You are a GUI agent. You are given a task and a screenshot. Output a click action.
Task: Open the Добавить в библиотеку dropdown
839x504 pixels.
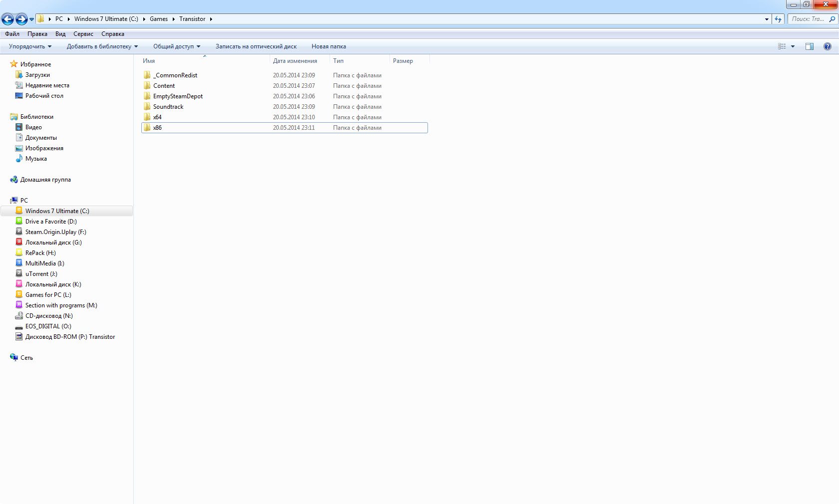coord(102,46)
